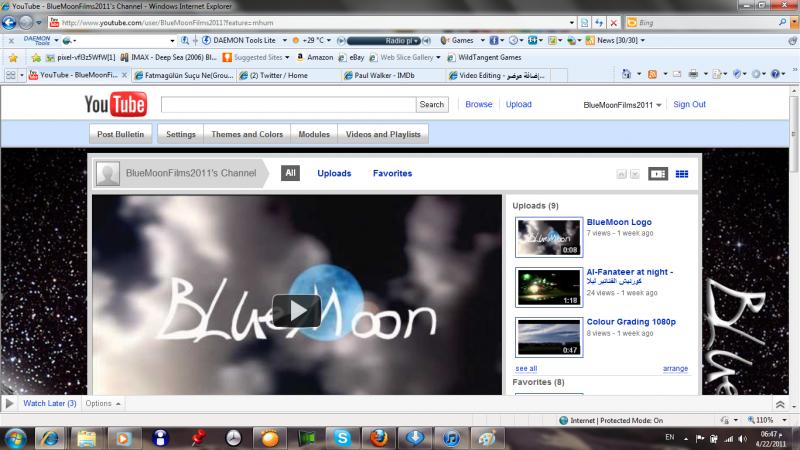The height and width of the screenshot is (450, 800).
Task: Click the Windows Start orb
Action: pyautogui.click(x=15, y=438)
